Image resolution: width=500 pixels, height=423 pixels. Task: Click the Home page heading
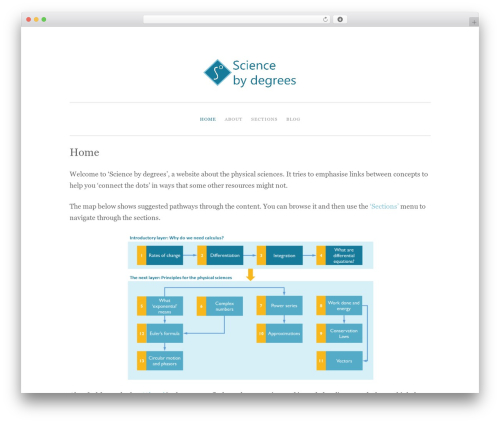click(84, 152)
